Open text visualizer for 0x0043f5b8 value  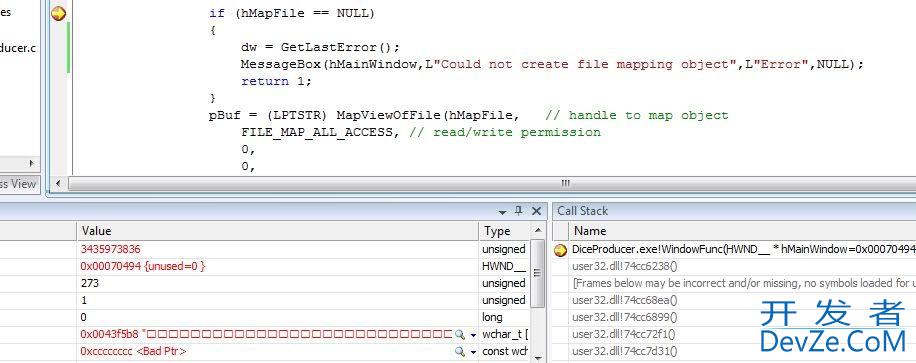coord(460,334)
